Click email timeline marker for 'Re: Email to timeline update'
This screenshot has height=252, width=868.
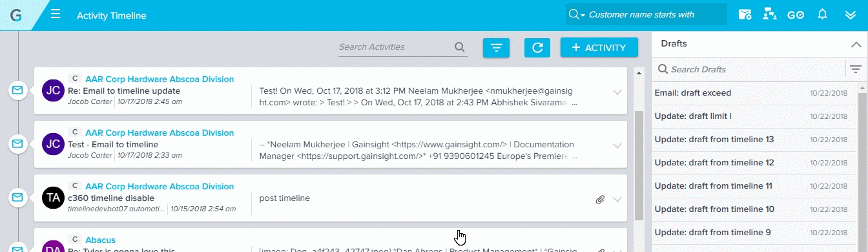click(17, 90)
